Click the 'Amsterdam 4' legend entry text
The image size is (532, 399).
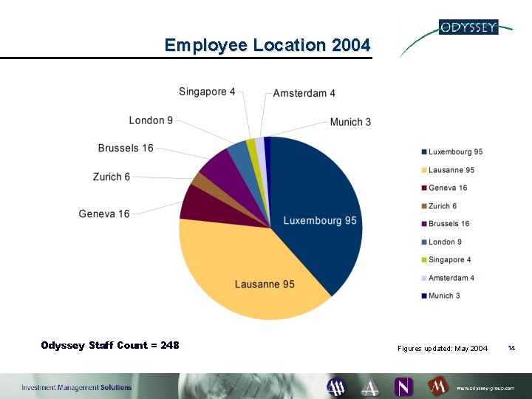tap(451, 278)
